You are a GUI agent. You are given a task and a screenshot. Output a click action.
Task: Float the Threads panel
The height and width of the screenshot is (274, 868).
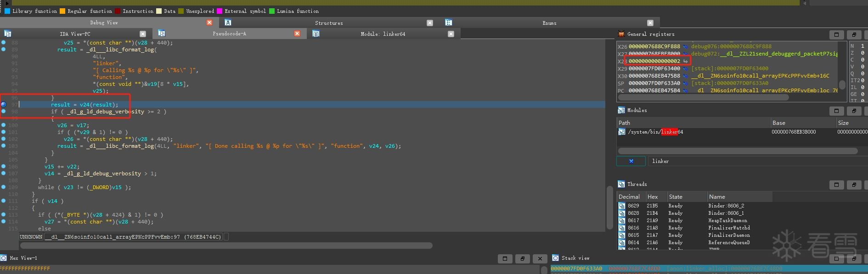tap(854, 185)
